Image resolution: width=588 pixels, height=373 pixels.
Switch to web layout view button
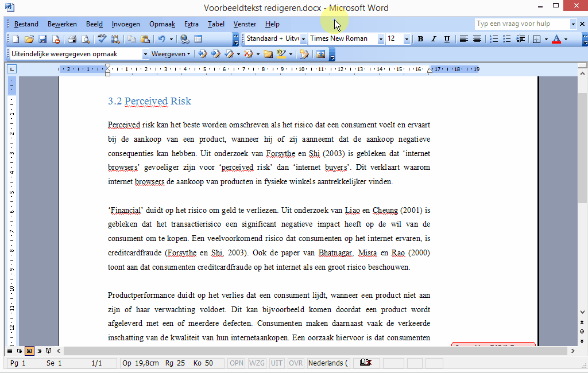pos(20,351)
